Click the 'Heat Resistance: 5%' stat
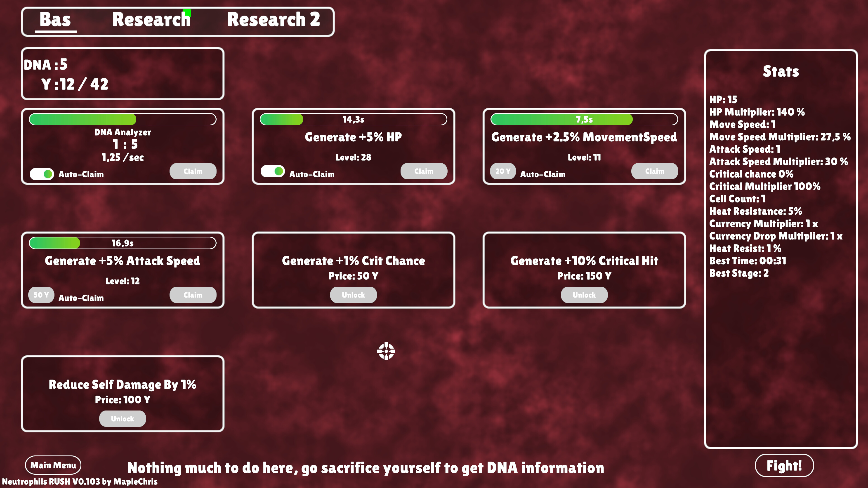The image size is (868, 488). click(x=755, y=211)
